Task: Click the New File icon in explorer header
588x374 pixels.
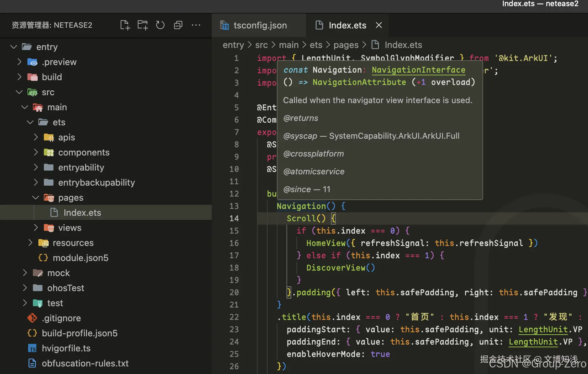Action: pyautogui.click(x=125, y=25)
